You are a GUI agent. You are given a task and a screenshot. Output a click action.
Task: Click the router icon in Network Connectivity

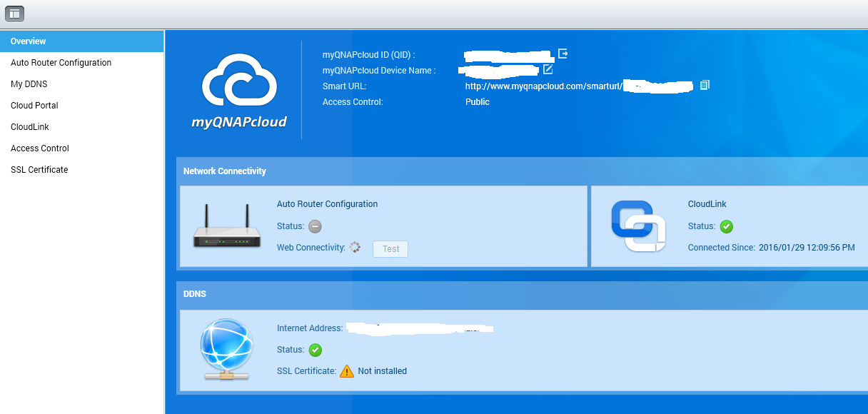click(x=227, y=227)
